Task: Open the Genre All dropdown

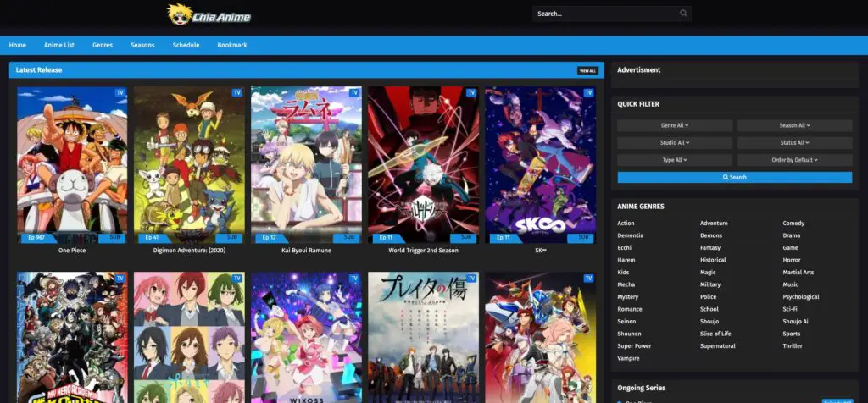Action: pos(675,126)
